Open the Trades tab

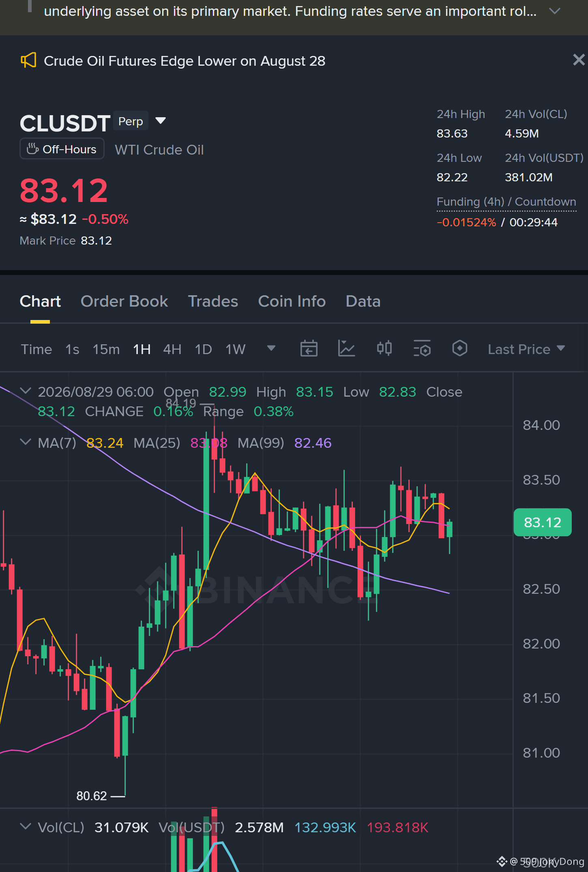(x=213, y=301)
